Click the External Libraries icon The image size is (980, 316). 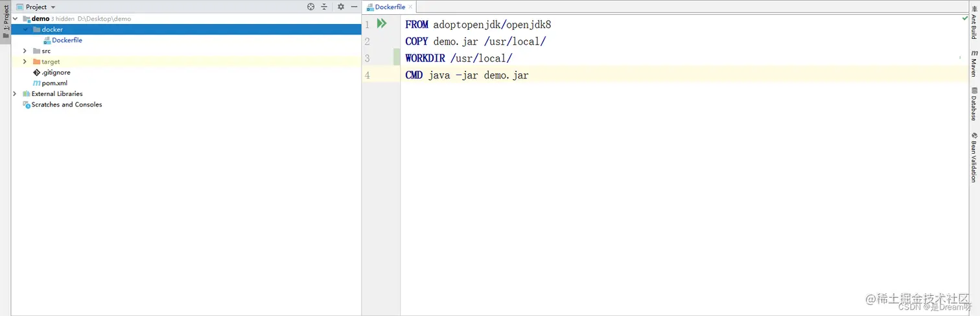pos(26,93)
